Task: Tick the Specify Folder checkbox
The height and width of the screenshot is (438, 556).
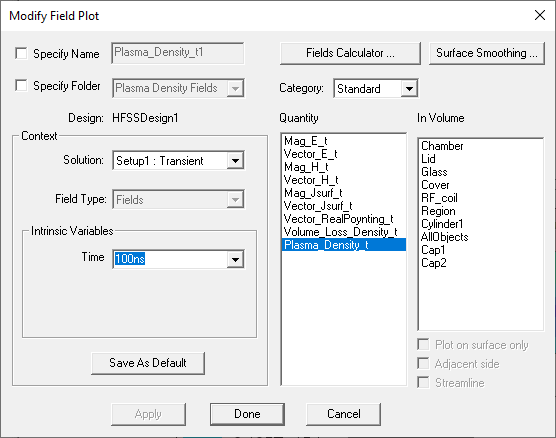Action: pyautogui.click(x=21, y=85)
